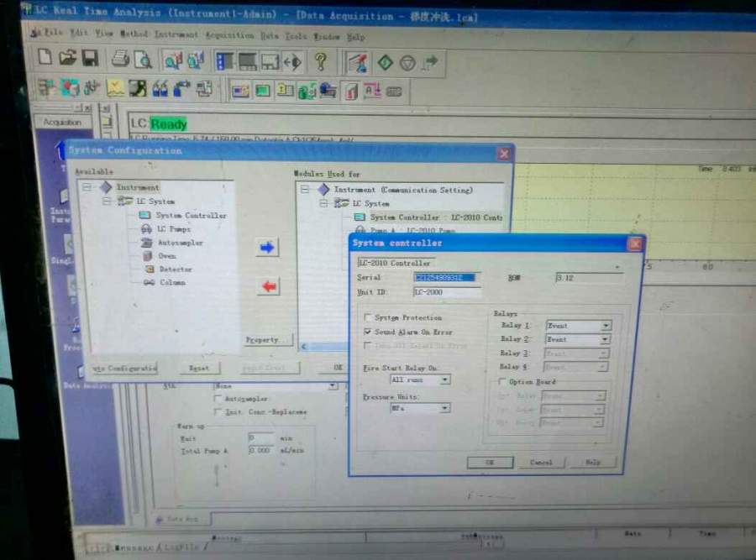Click the left-right arrows toolbar icon
Screen dimensions: 756x560
click(x=292, y=62)
